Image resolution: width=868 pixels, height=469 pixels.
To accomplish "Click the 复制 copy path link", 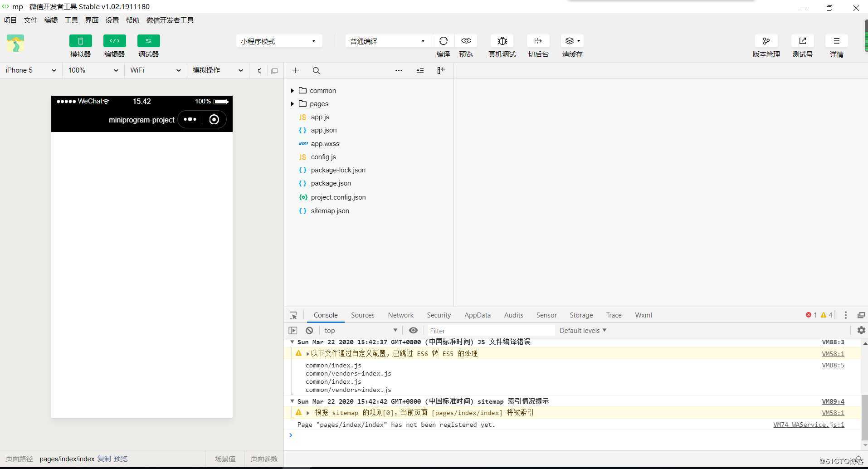I will click(x=104, y=459).
